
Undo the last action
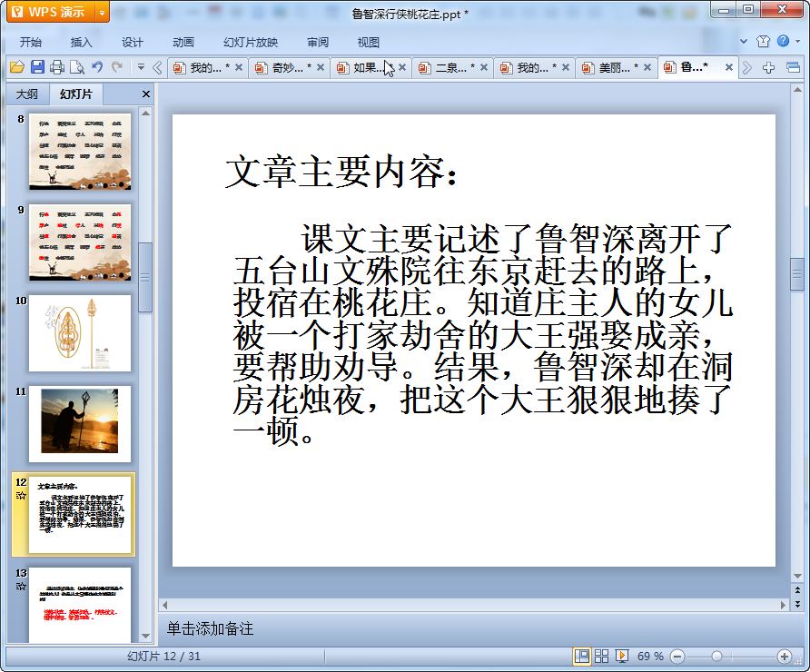[97, 66]
